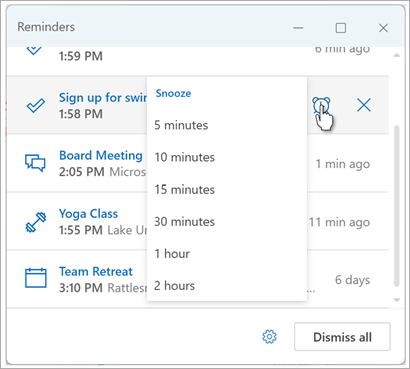Open the Yoga Class reminder
410x369 pixels.
tap(88, 214)
